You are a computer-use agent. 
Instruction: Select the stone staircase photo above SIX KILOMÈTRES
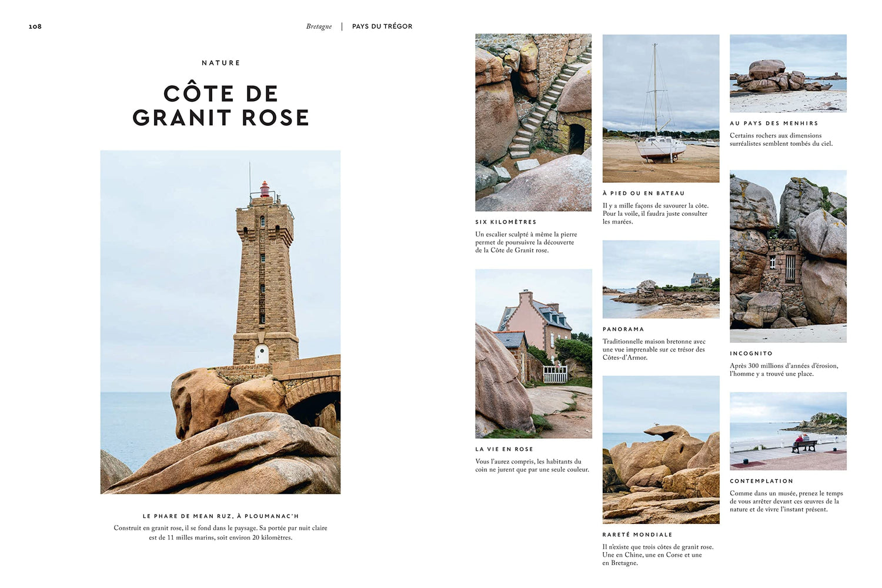click(533, 122)
